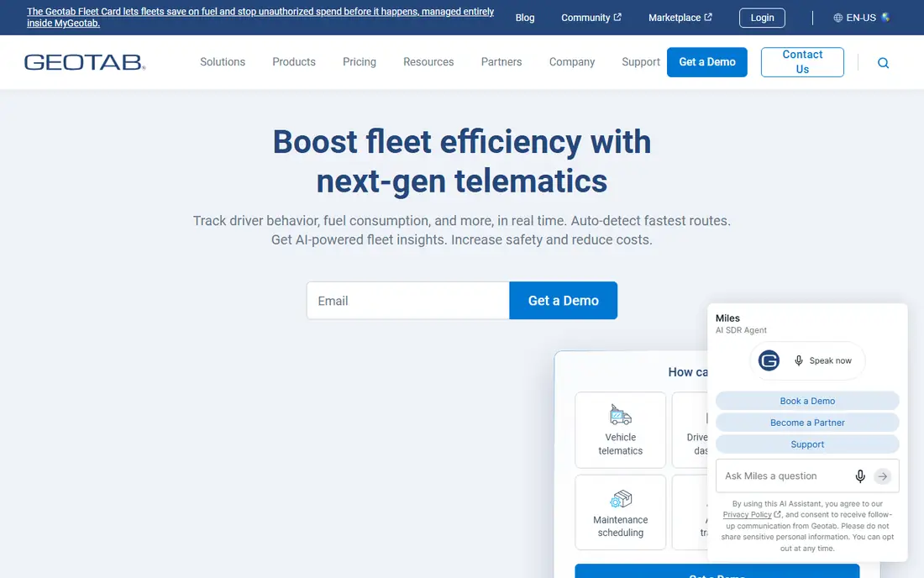Screen dimensions: 924x578
Task: Open the Support menu item in navbar
Action: [641, 62]
